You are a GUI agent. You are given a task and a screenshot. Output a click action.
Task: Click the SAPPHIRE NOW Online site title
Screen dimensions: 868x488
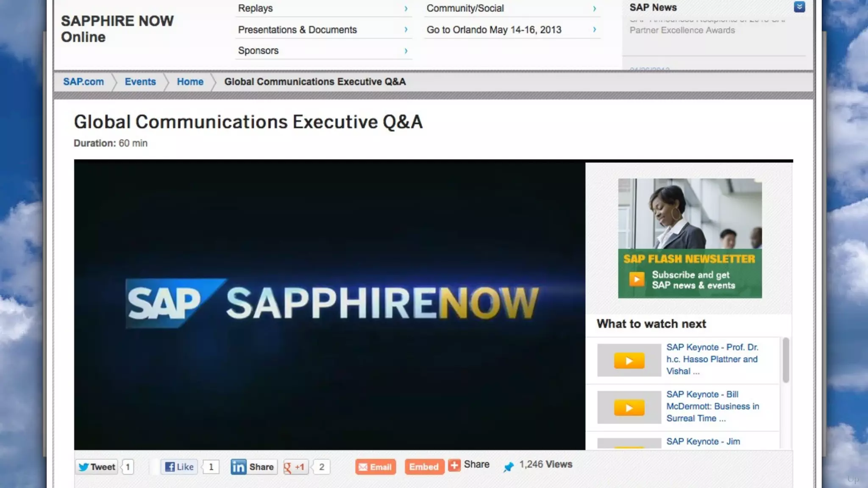coord(117,29)
